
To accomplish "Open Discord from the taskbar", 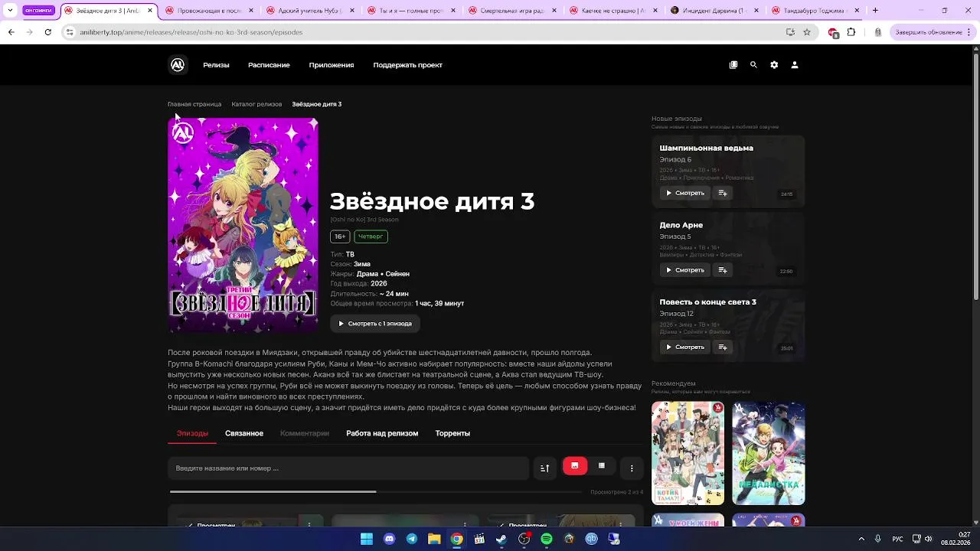I will pos(389,539).
